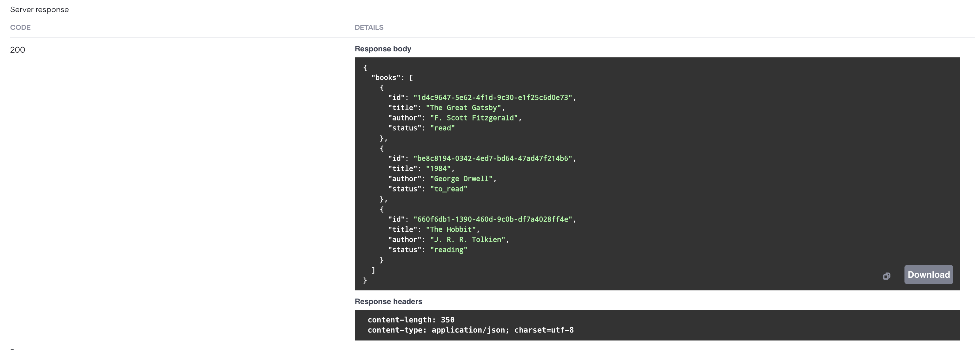Image resolution: width=980 pixels, height=350 pixels.
Task: Click the author "George Orwell" value
Action: click(461, 178)
